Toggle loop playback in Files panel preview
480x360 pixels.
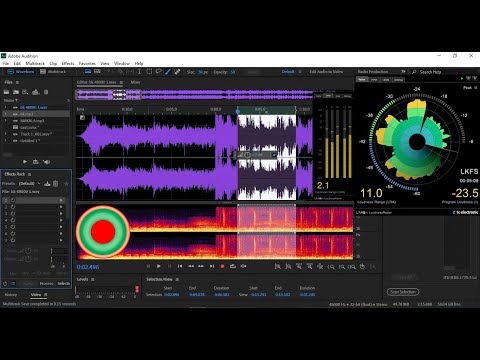35,162
